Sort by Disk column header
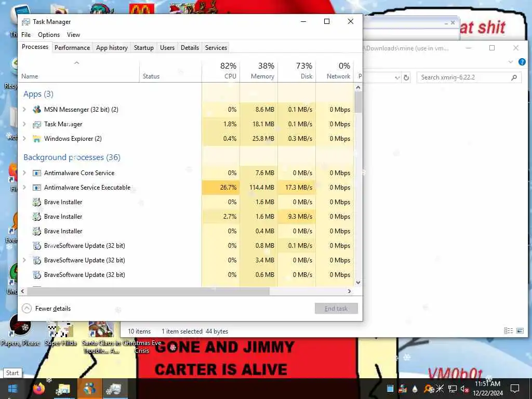Viewport: 532px width, 399px height. point(297,71)
